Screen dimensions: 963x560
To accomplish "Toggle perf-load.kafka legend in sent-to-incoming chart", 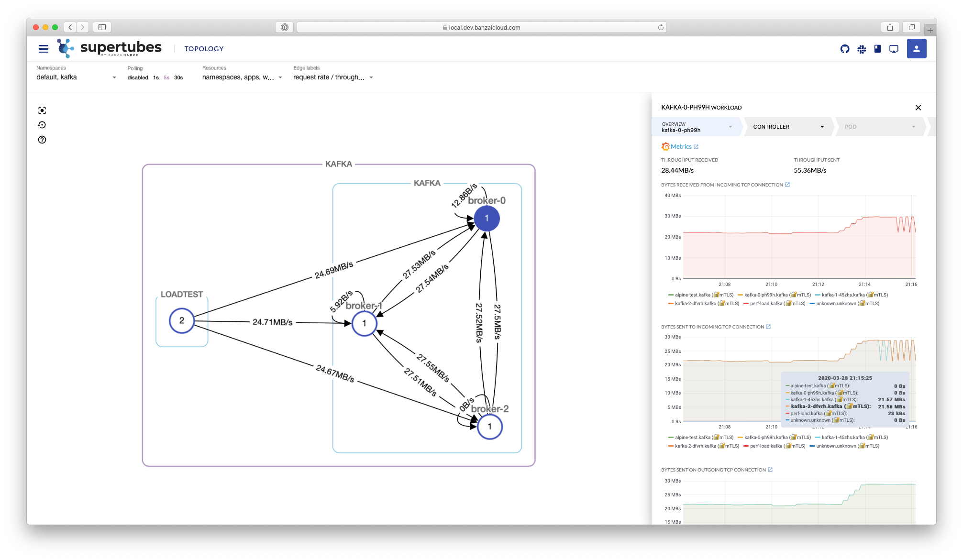I will 775,446.
